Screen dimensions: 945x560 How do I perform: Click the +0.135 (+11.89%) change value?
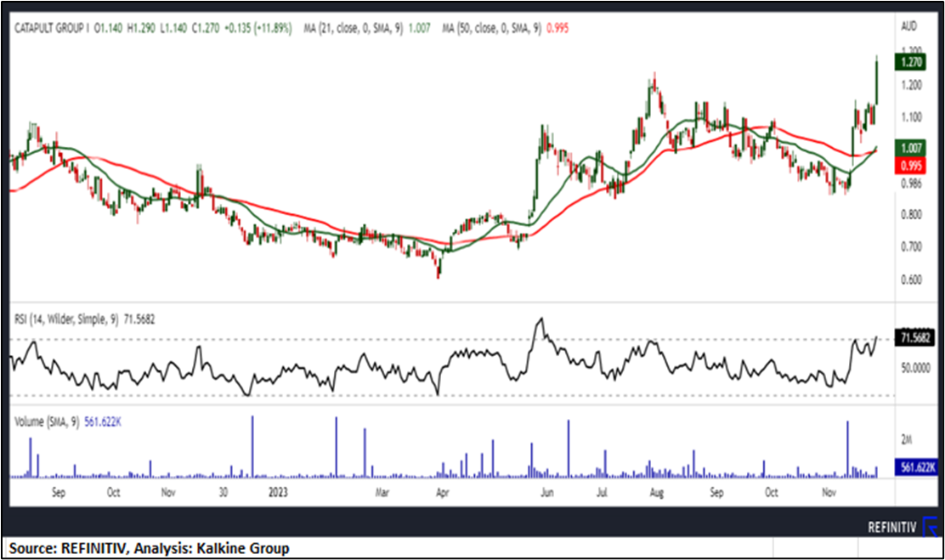[x=258, y=28]
